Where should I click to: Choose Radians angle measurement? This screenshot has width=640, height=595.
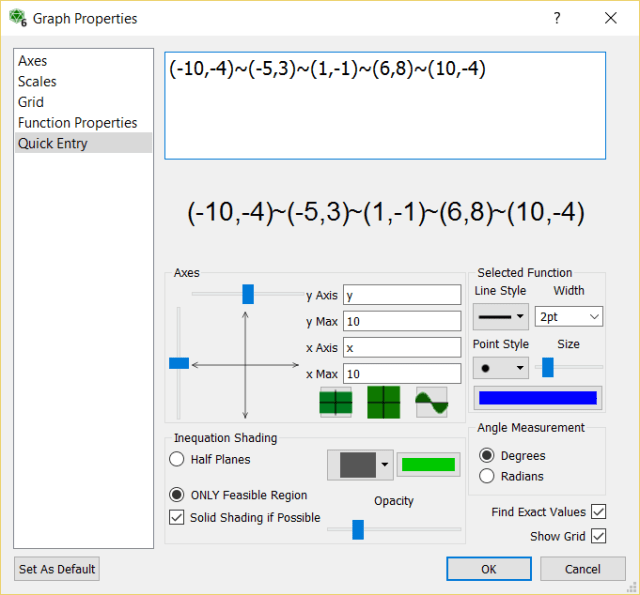[488, 476]
